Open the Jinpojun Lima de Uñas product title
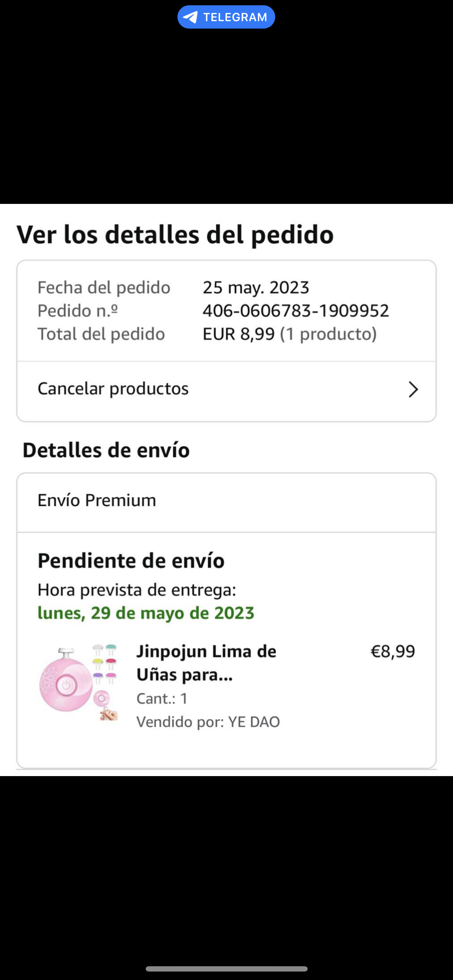The image size is (453, 980). pos(206,663)
